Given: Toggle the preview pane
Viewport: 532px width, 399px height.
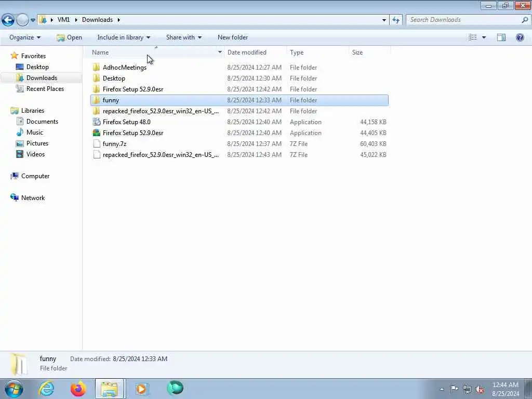Looking at the screenshot, I should (501, 37).
